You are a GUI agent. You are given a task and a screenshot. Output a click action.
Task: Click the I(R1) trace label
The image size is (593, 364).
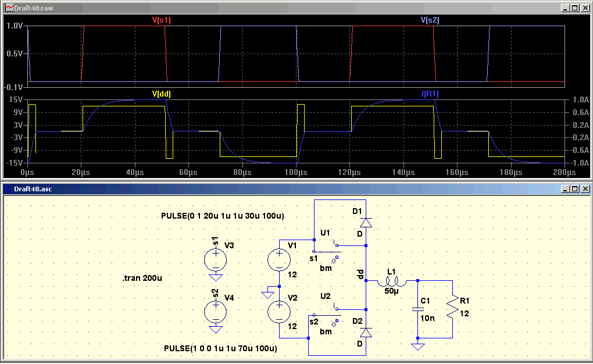pyautogui.click(x=430, y=94)
